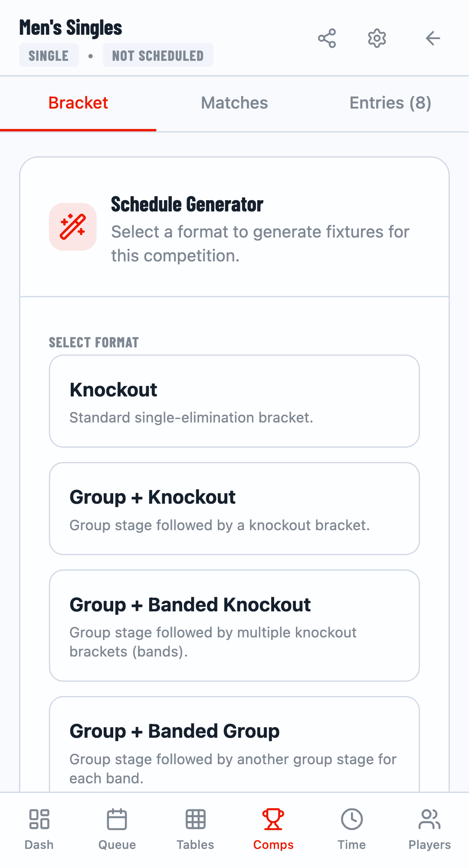Select the Bracket tab
The image size is (469, 868).
pyautogui.click(x=78, y=102)
